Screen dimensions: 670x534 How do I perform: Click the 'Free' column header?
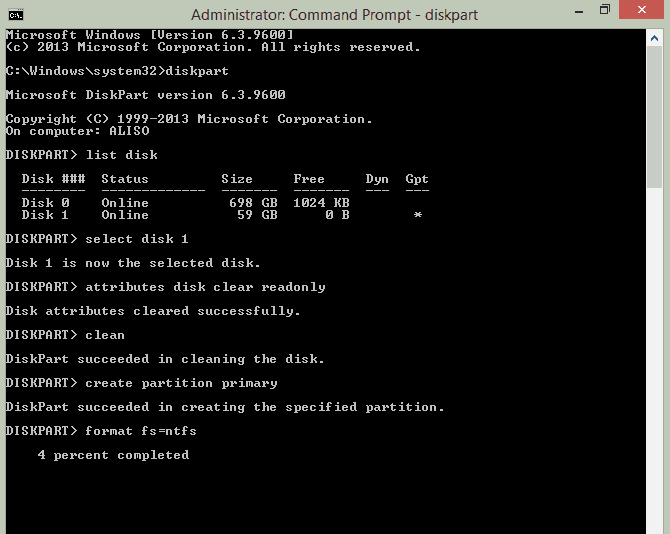pyautogui.click(x=309, y=179)
